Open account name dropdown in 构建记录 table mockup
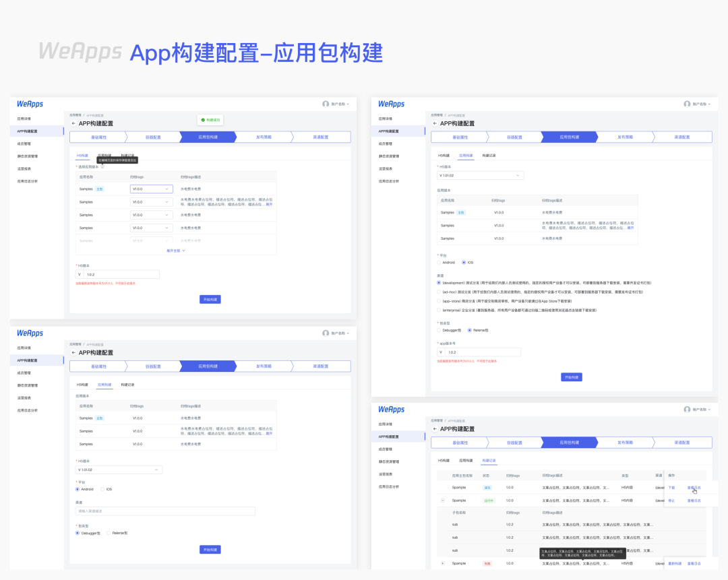This screenshot has height=580, width=728. (x=701, y=410)
